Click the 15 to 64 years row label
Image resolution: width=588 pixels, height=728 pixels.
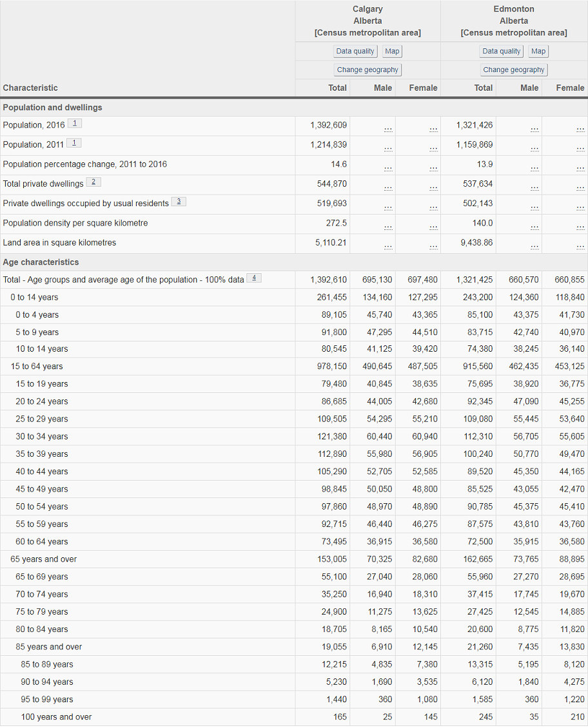pos(37,367)
